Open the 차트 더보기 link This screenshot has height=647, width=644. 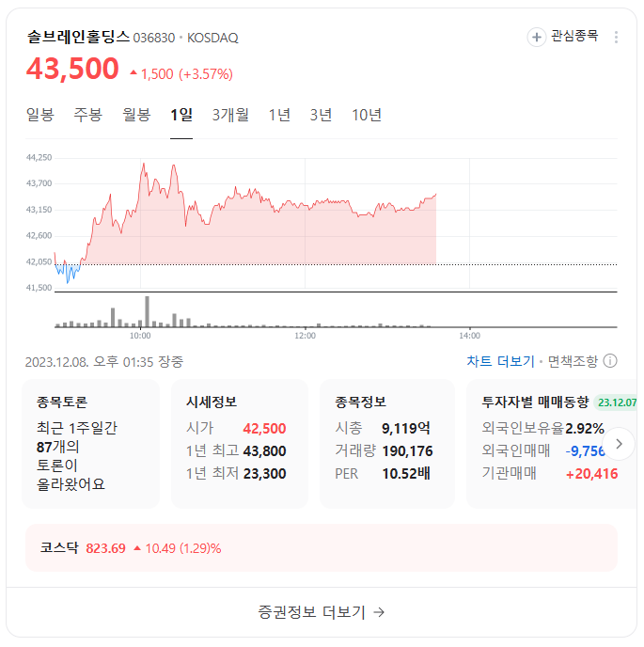click(500, 361)
